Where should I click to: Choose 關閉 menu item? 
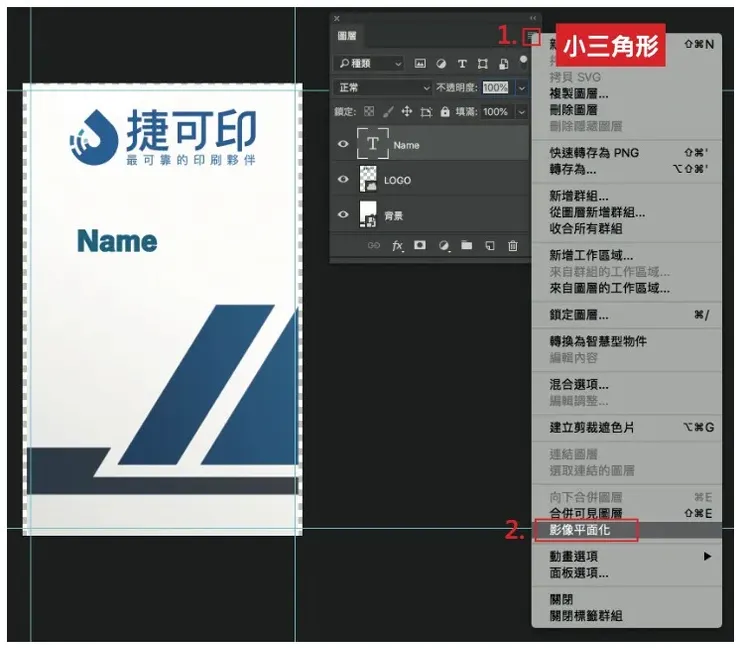point(627,599)
